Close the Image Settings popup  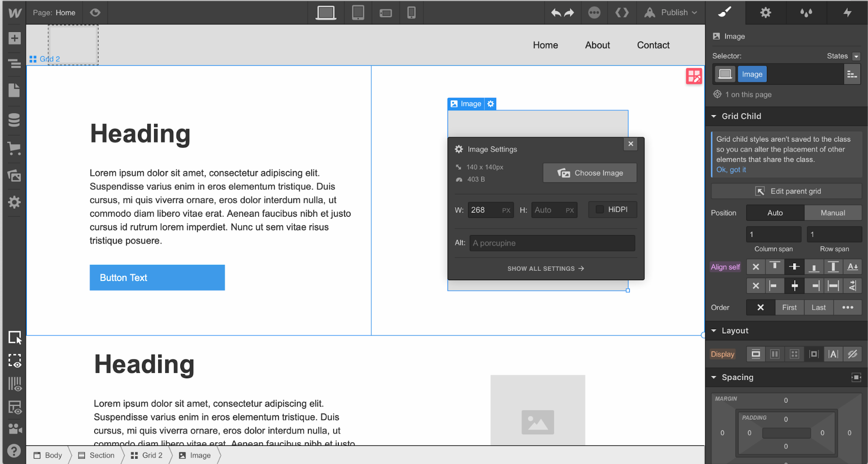point(631,144)
